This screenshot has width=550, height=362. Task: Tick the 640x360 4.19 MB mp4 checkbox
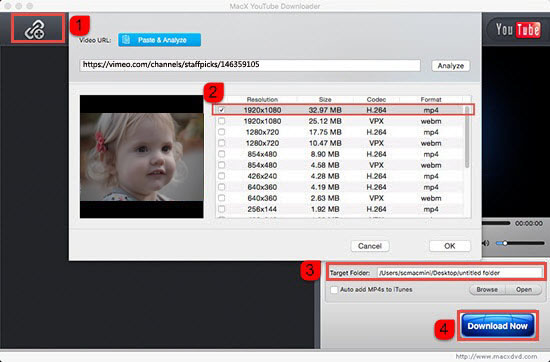click(x=221, y=187)
